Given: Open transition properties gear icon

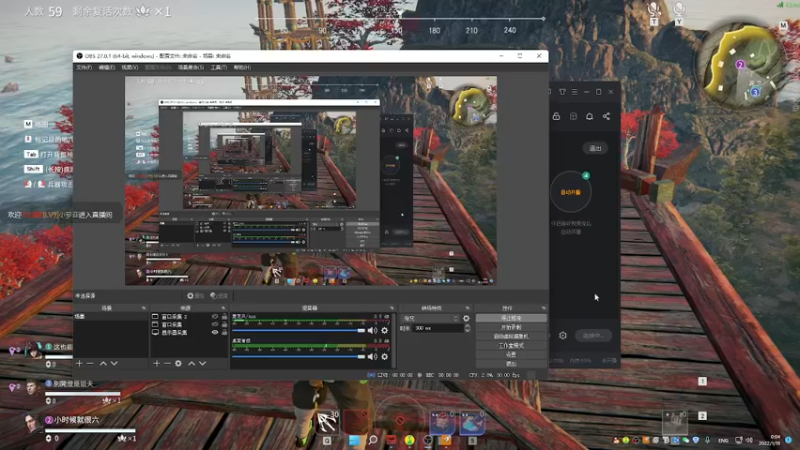Looking at the screenshot, I should click(x=466, y=318).
